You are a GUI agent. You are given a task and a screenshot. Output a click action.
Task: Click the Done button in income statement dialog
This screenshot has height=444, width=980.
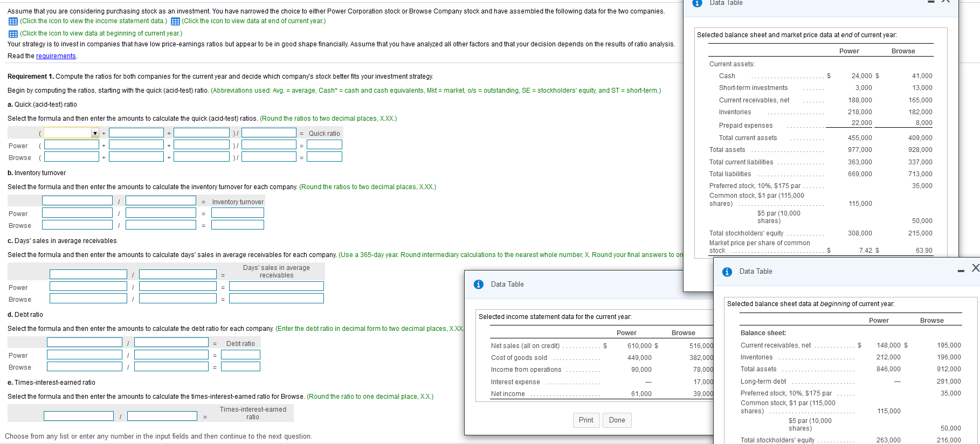coord(617,420)
